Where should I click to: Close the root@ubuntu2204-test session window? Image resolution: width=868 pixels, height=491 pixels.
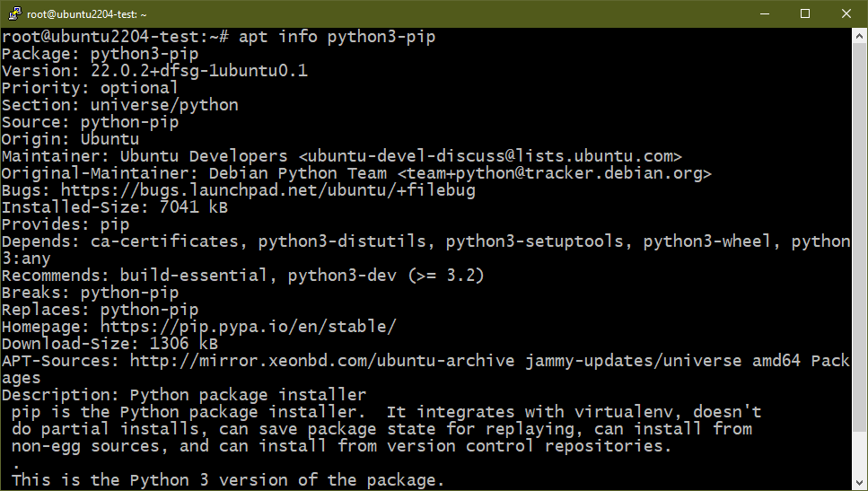pos(846,13)
